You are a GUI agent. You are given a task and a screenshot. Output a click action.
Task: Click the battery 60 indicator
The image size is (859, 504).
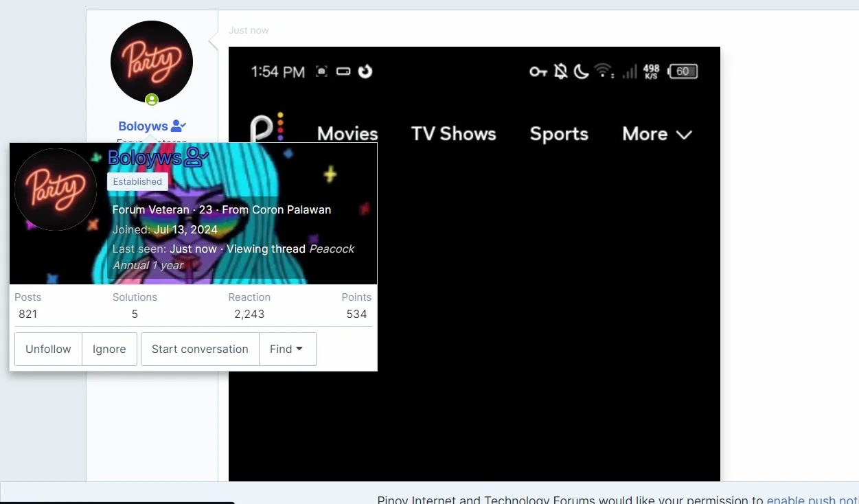(683, 71)
